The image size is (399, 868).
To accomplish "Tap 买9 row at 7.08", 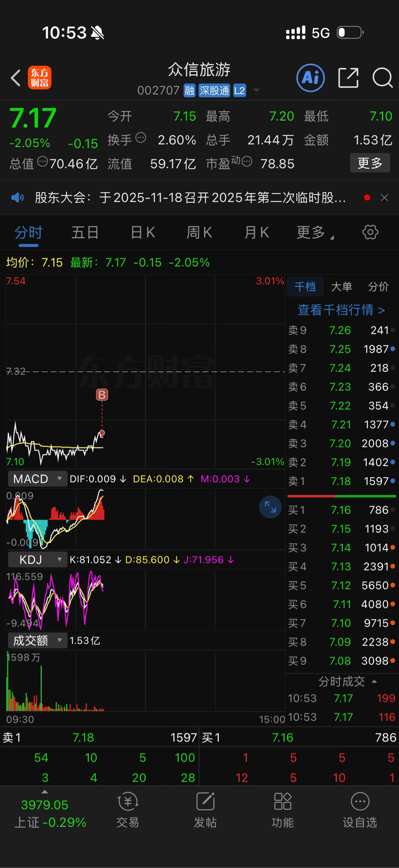I will [x=342, y=661].
